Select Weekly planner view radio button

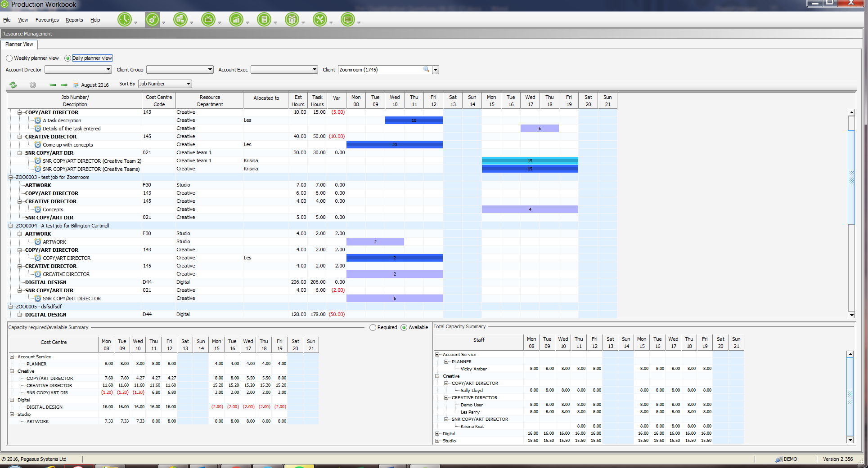[9, 58]
